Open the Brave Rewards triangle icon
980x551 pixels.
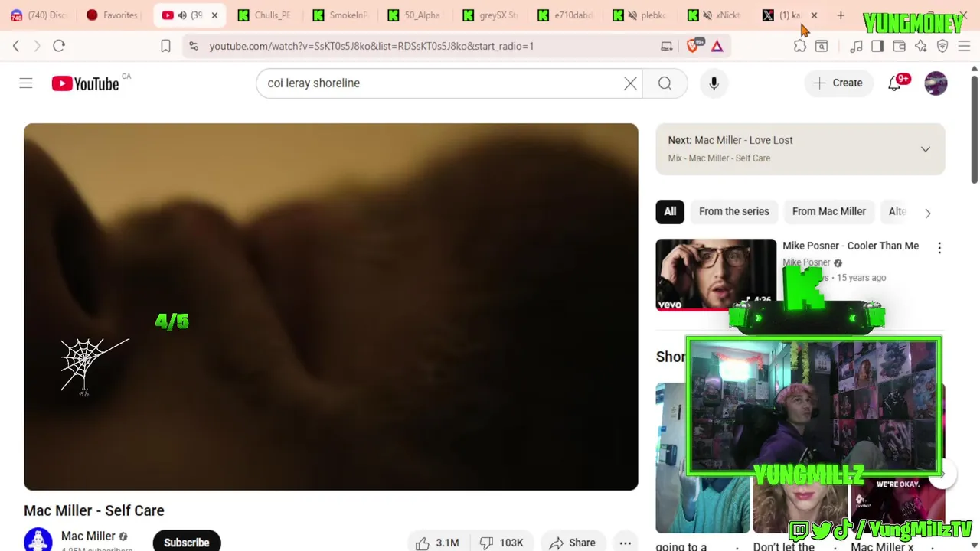pyautogui.click(x=717, y=46)
